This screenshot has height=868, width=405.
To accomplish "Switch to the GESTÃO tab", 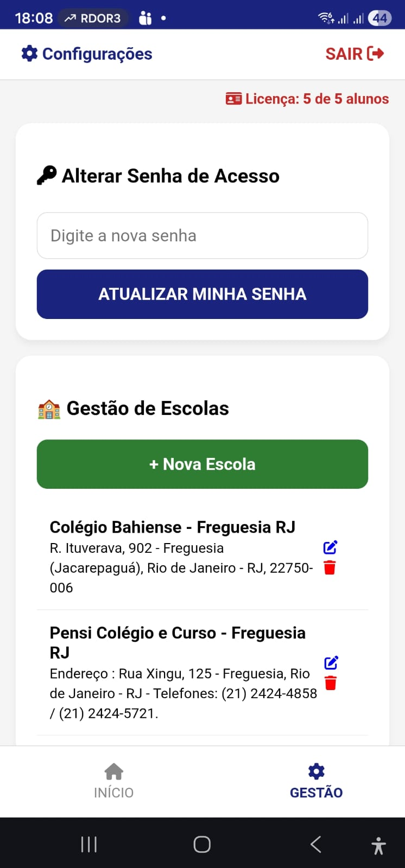I will click(316, 781).
